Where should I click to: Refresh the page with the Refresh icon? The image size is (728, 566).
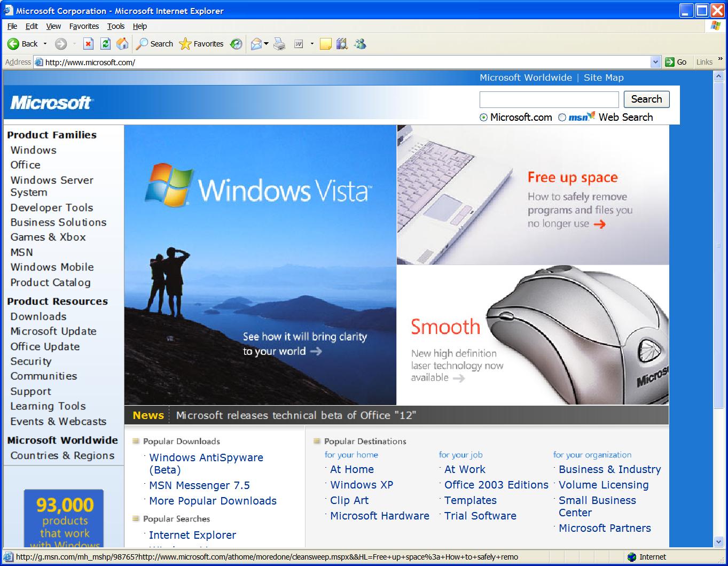point(106,44)
